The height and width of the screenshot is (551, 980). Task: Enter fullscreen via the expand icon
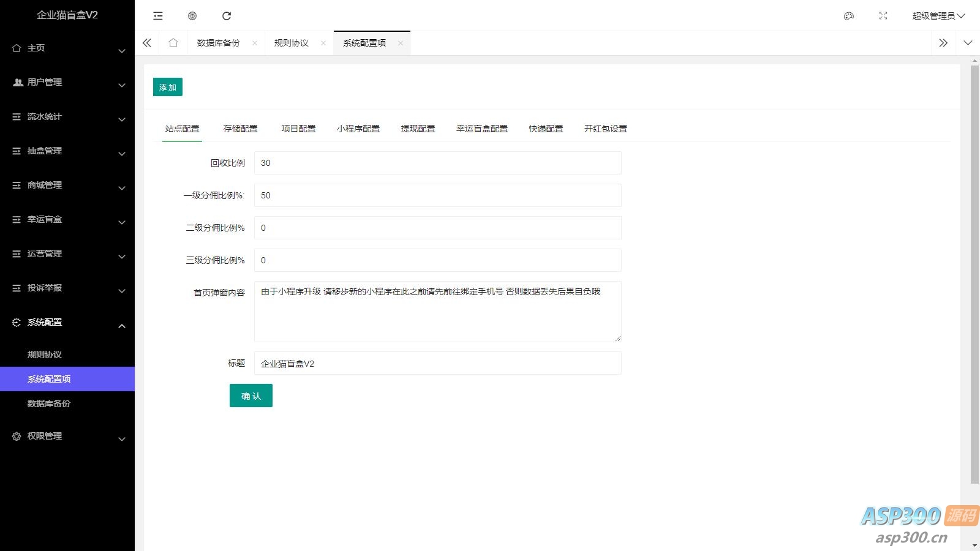pyautogui.click(x=883, y=17)
